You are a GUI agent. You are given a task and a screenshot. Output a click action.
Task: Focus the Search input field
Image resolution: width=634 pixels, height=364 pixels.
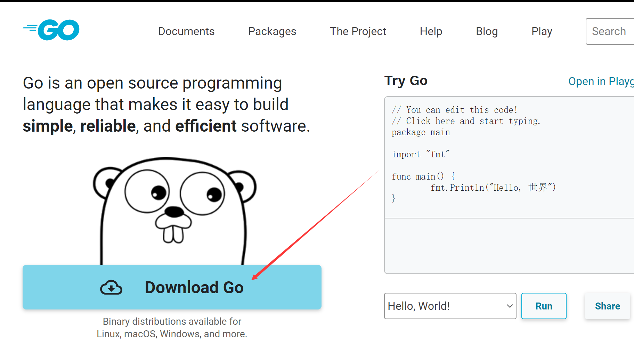coord(610,31)
